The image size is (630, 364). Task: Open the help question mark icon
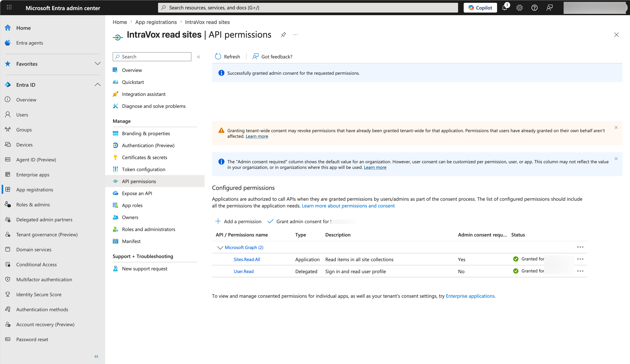click(x=535, y=8)
